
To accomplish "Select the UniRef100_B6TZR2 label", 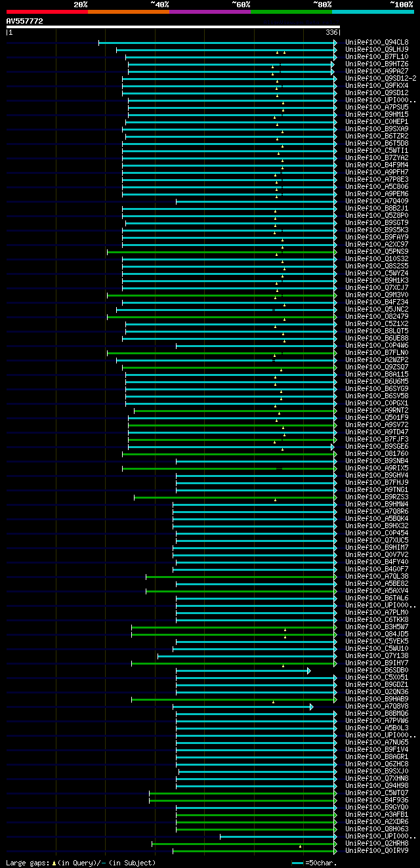I will click(377, 136).
